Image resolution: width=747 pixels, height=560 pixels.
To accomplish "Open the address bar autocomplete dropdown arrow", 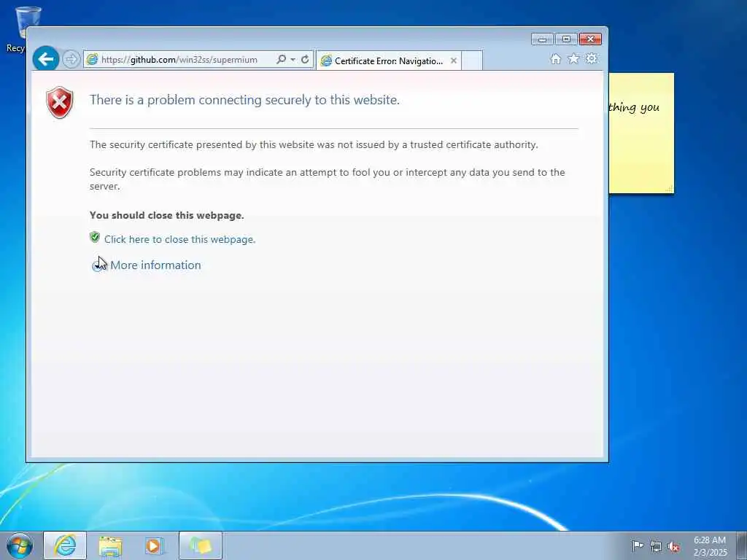I will [293, 60].
